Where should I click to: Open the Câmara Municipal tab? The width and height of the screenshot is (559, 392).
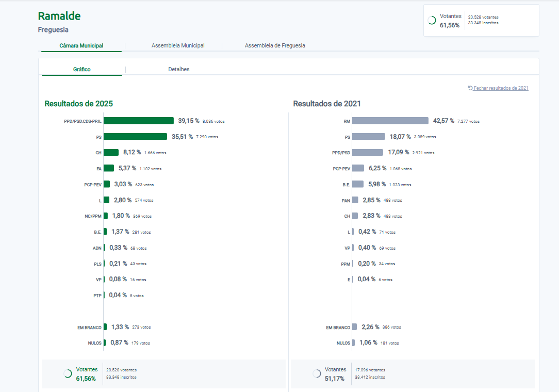(81, 46)
